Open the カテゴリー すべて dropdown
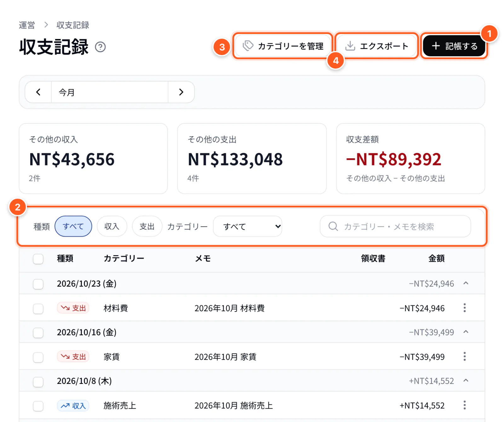The image size is (504, 422). [x=248, y=226]
